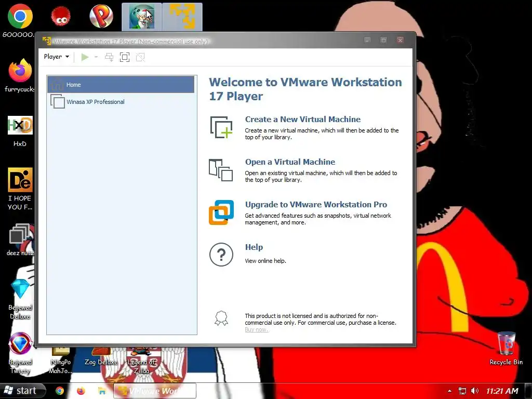Open Google Chrome desktop shortcut

click(20, 20)
